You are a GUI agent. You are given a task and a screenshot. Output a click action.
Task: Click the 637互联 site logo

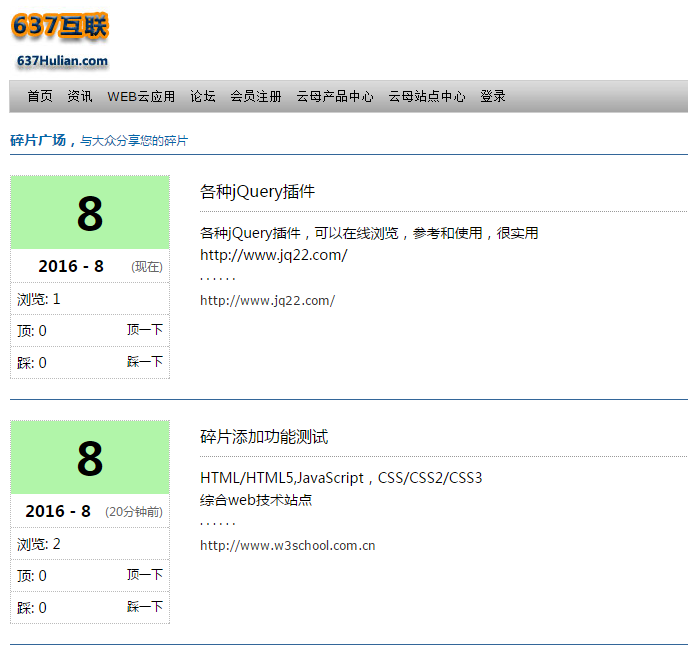pos(60,40)
